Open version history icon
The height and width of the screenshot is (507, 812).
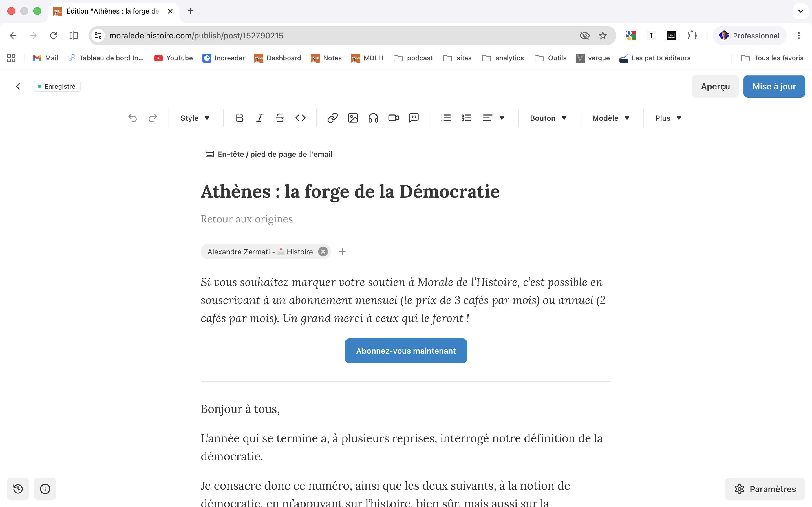tap(18, 489)
